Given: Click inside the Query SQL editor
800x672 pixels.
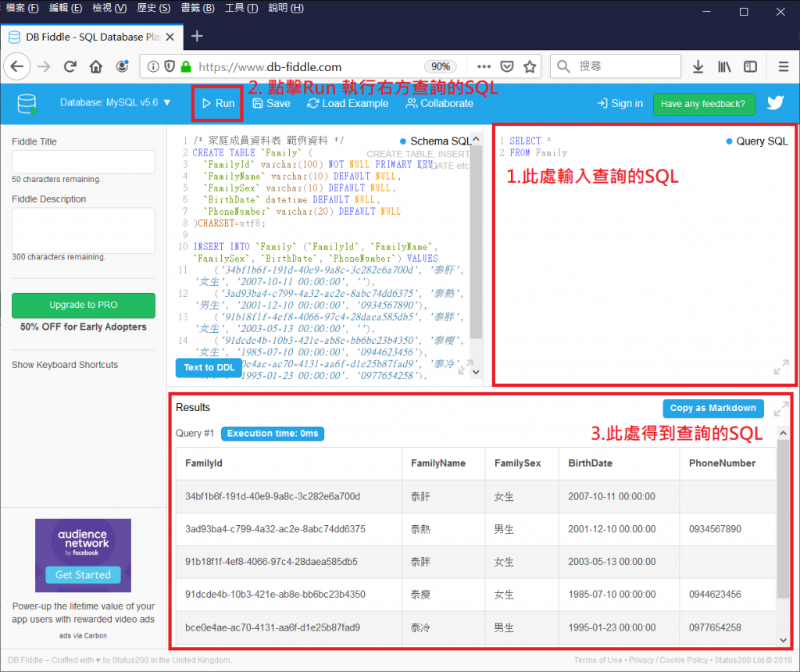Looking at the screenshot, I should coord(645,255).
